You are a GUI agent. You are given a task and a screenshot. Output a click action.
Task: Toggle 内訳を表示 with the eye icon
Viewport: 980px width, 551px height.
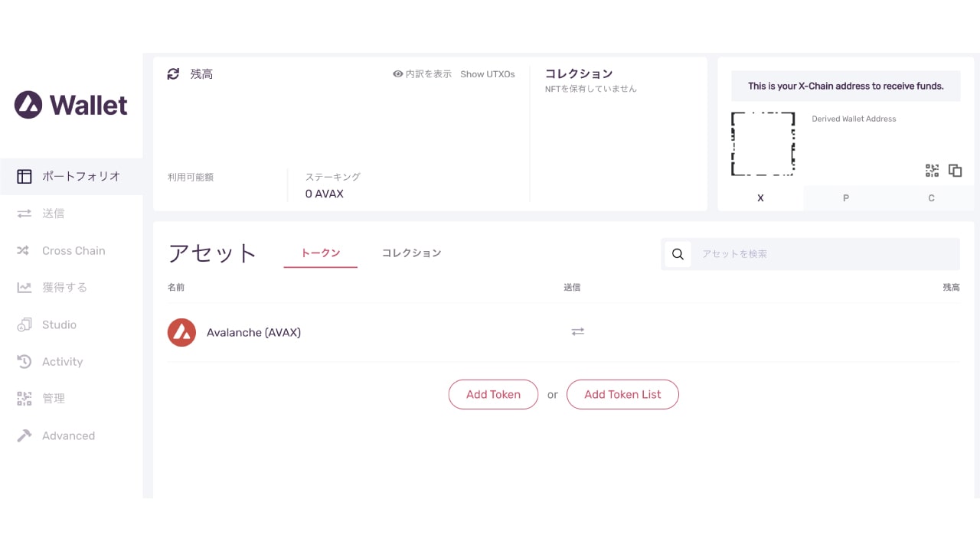422,74
